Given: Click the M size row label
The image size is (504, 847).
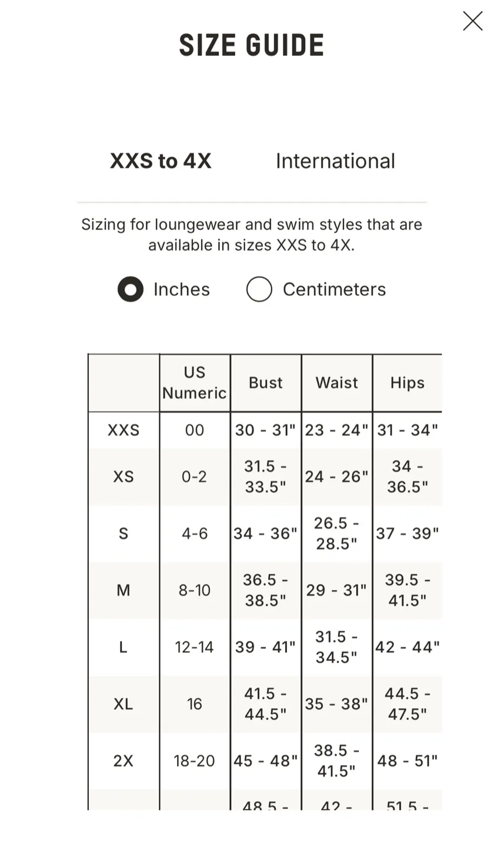Looking at the screenshot, I should 123,591.
